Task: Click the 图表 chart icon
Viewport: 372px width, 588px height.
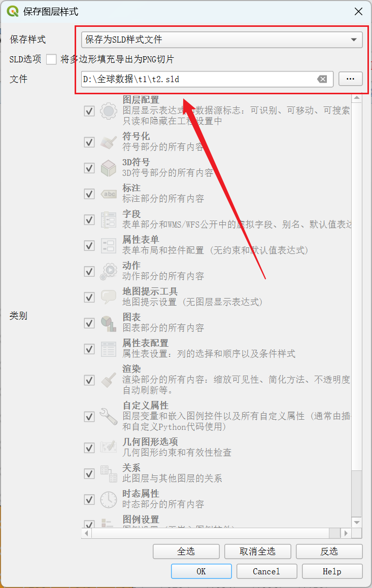Action: 109,323
